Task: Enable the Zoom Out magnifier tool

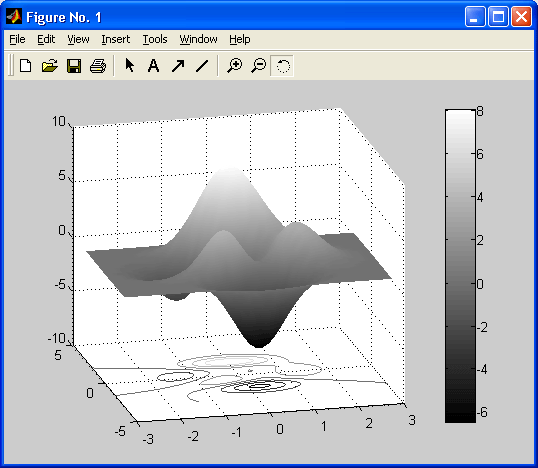Action: (x=258, y=65)
